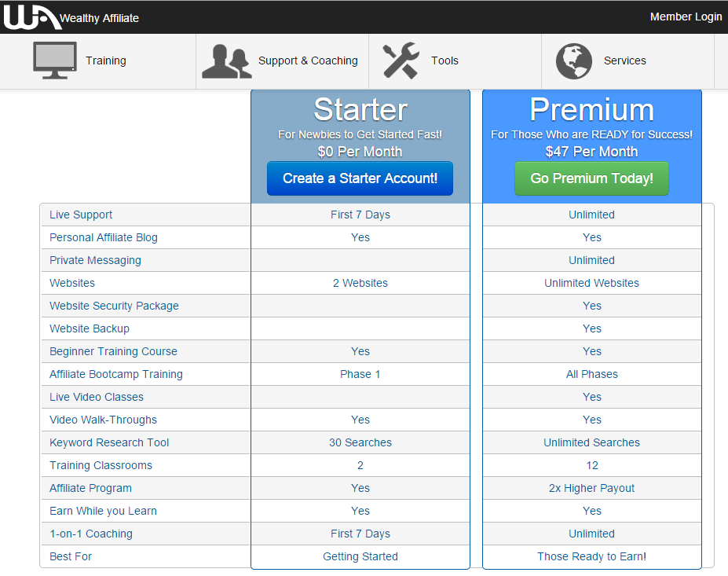This screenshot has height=576, width=728.
Task: Click the Live Support row label
Action: (x=81, y=215)
